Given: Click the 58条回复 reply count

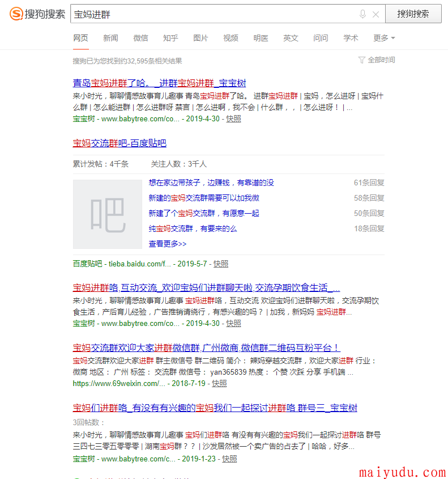Looking at the screenshot, I should tap(369, 198).
